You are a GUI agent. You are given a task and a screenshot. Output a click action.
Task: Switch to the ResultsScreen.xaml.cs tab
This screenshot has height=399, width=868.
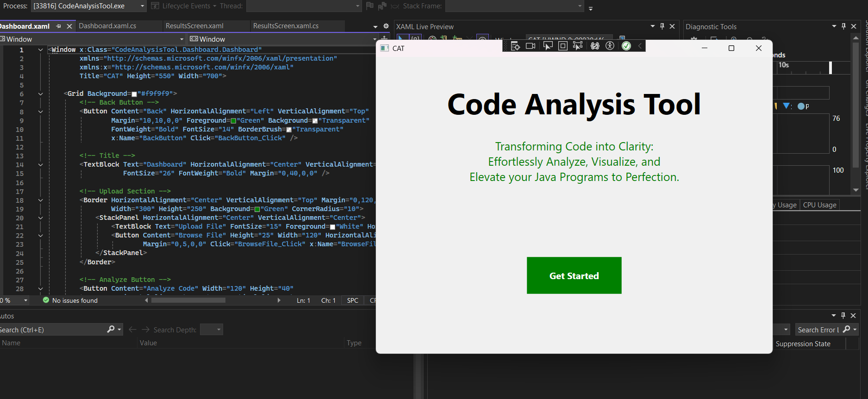[x=286, y=26]
